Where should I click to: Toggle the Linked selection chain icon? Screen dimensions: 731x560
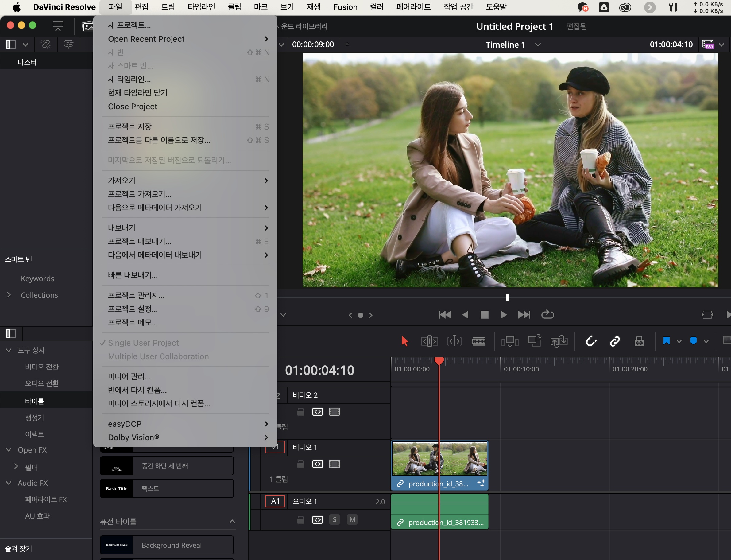615,341
